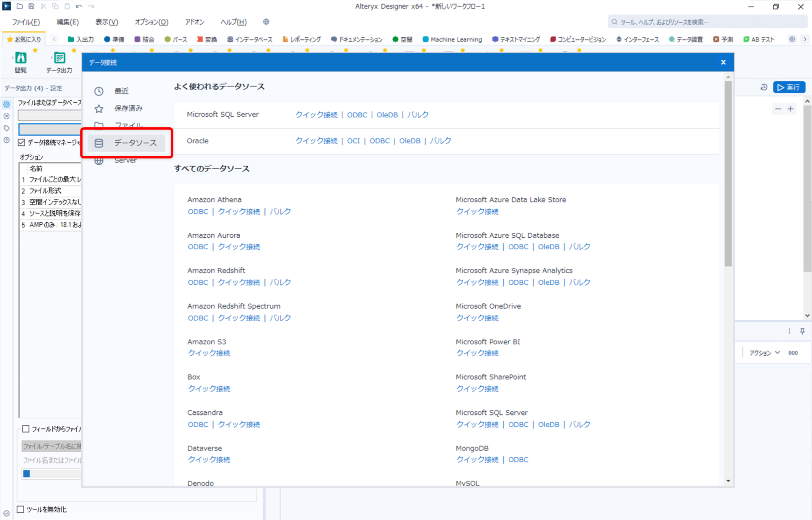Switch to the Machine Learning palette tab
Screen dimensions: 812x520
tap(452, 39)
